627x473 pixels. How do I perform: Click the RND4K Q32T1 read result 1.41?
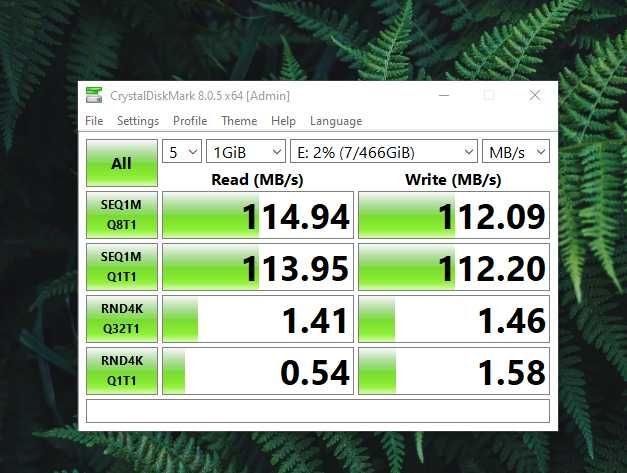[x=258, y=319]
